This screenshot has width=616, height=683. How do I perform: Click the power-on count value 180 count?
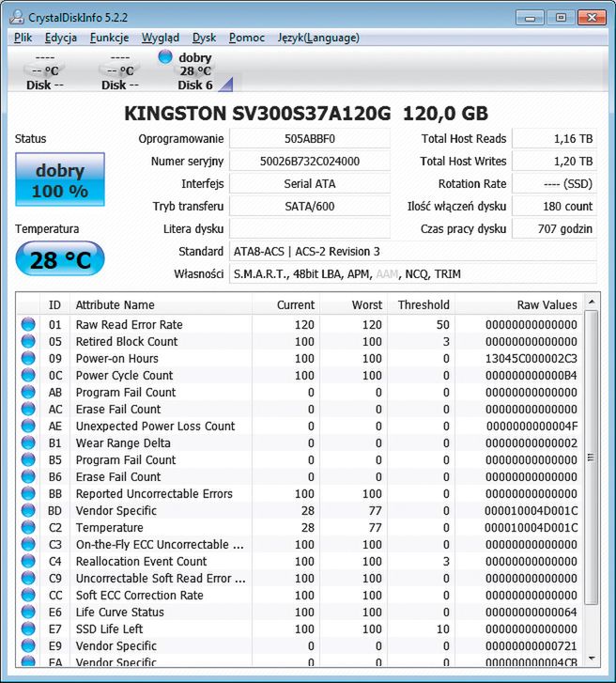pos(554,206)
